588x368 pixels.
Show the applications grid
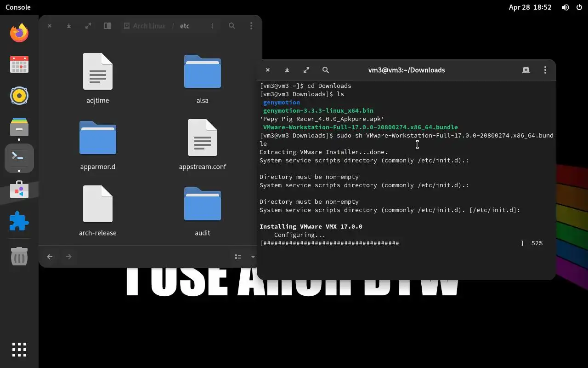pos(19,350)
